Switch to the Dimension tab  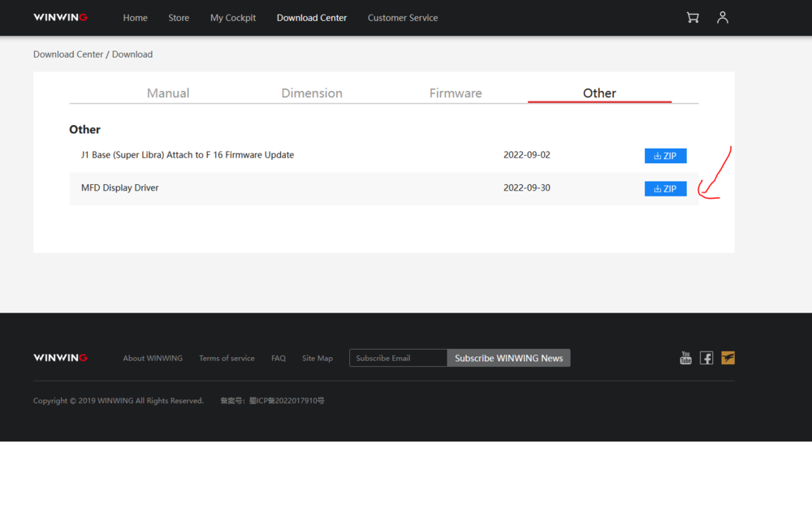[312, 93]
